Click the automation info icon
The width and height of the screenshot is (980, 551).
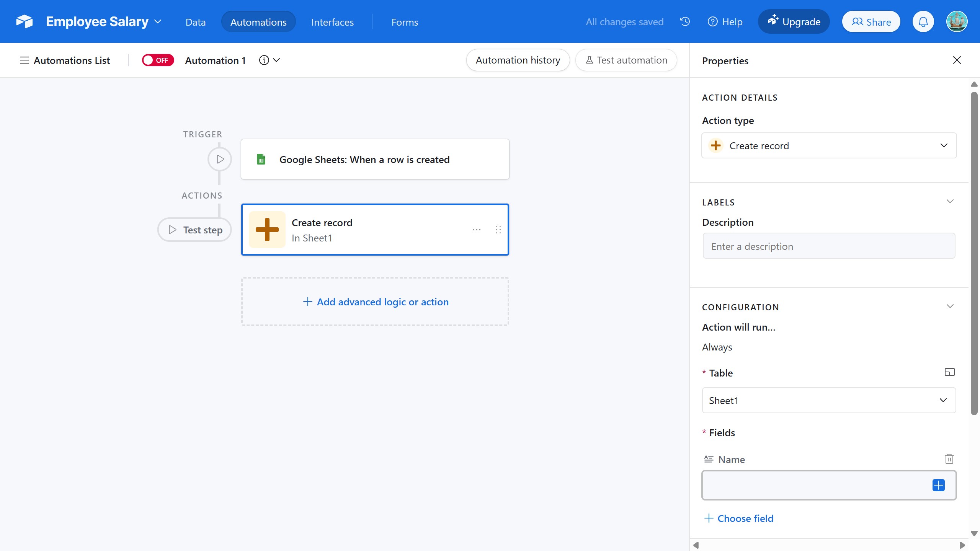point(264,60)
